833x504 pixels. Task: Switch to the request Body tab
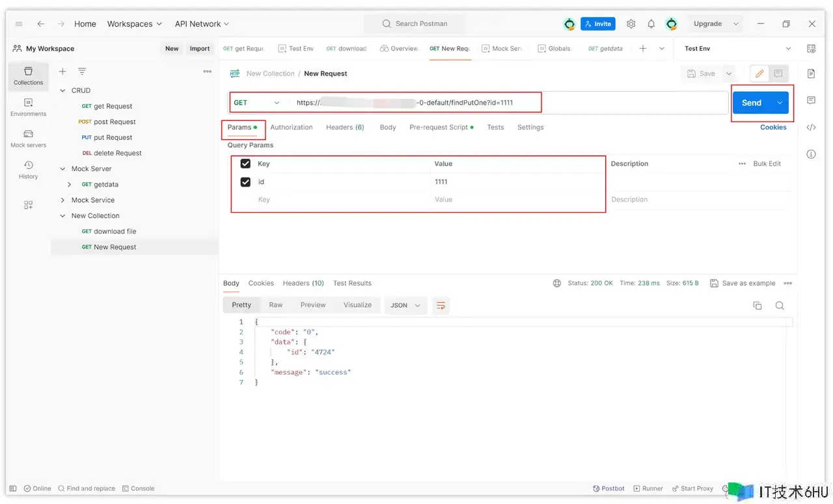[388, 127]
